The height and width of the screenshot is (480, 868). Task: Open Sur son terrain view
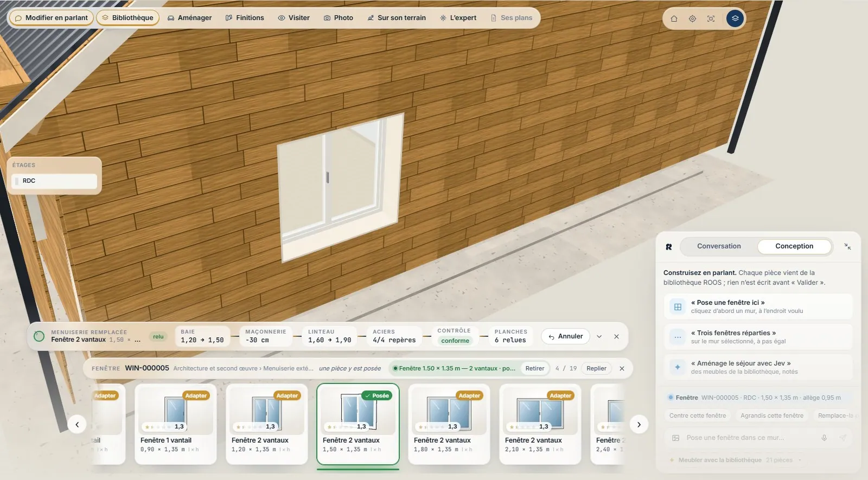[x=397, y=18]
